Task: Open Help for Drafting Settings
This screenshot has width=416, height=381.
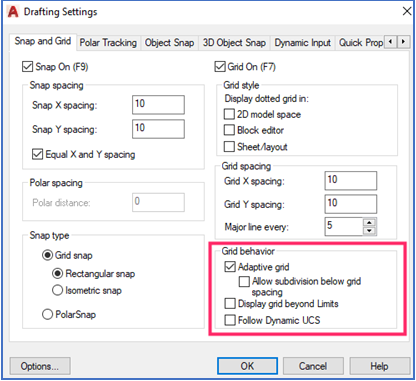Action: [379, 366]
